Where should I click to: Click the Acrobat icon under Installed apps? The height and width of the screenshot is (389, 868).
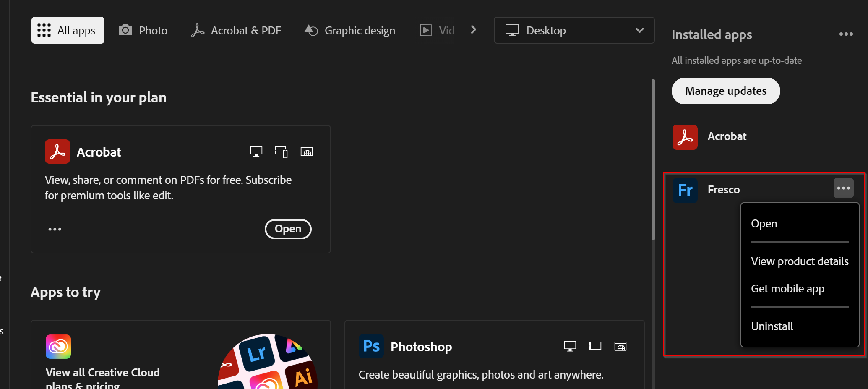point(685,137)
